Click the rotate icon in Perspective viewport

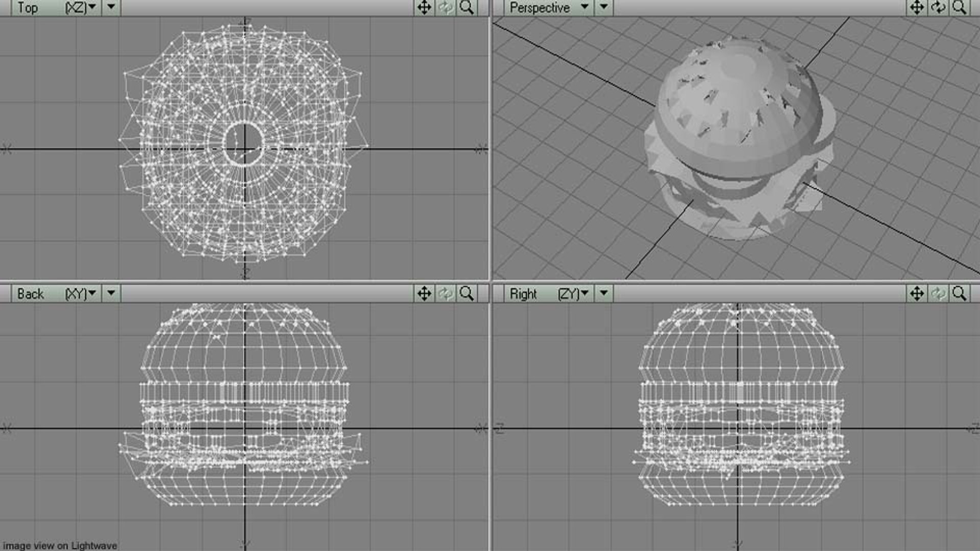[x=938, y=7]
